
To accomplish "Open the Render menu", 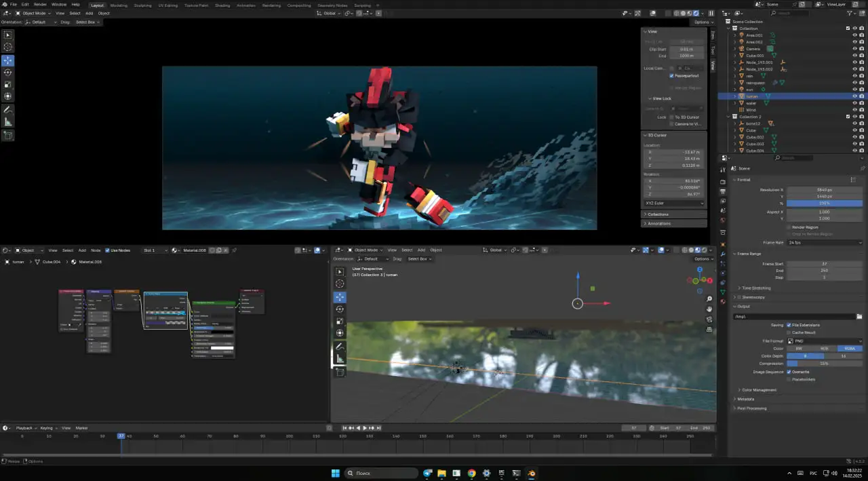I will point(40,5).
